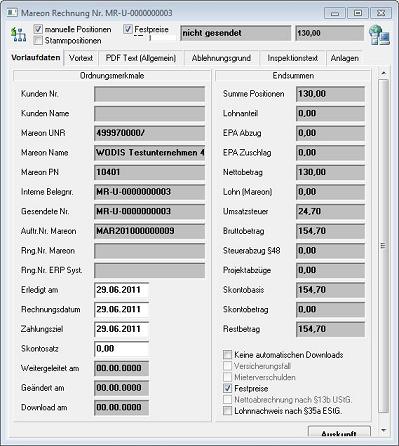This screenshot has height=446, width=399.
Task: Click the Skontobasis value field
Action: coord(330,290)
